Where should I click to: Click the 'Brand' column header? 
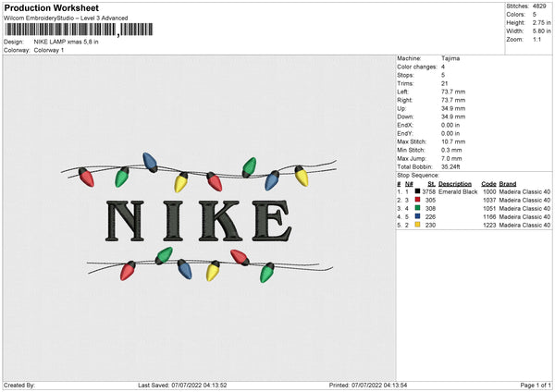(508, 184)
